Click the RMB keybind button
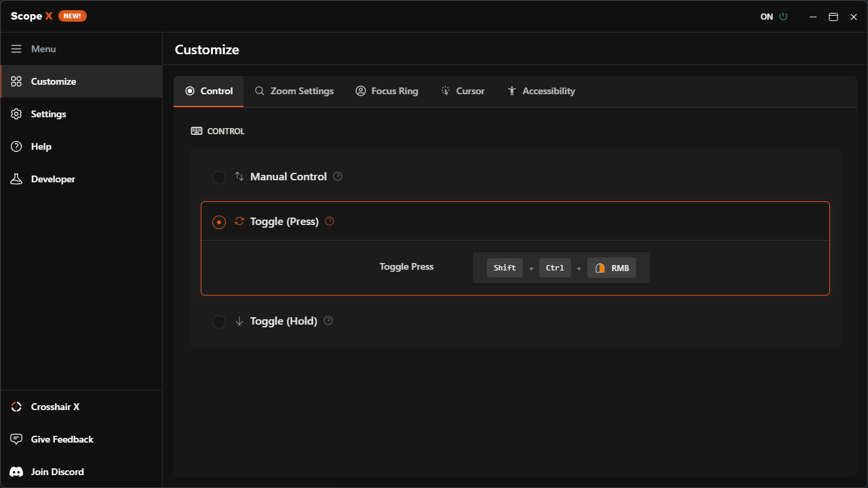This screenshot has width=868, height=488. (x=612, y=268)
